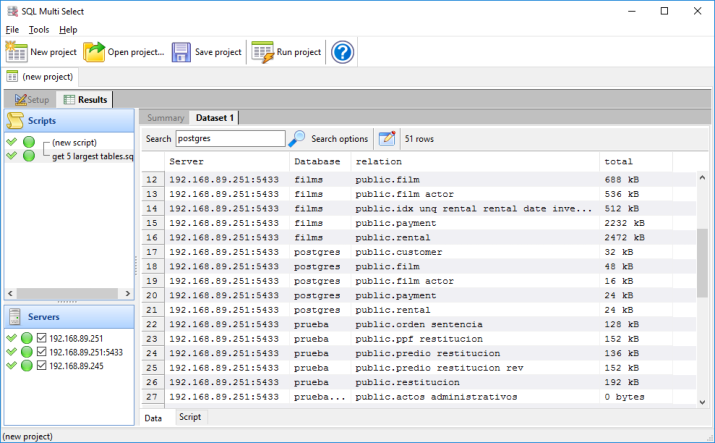Click the Search options link
Image resolution: width=715 pixels, height=443 pixels.
tap(339, 139)
